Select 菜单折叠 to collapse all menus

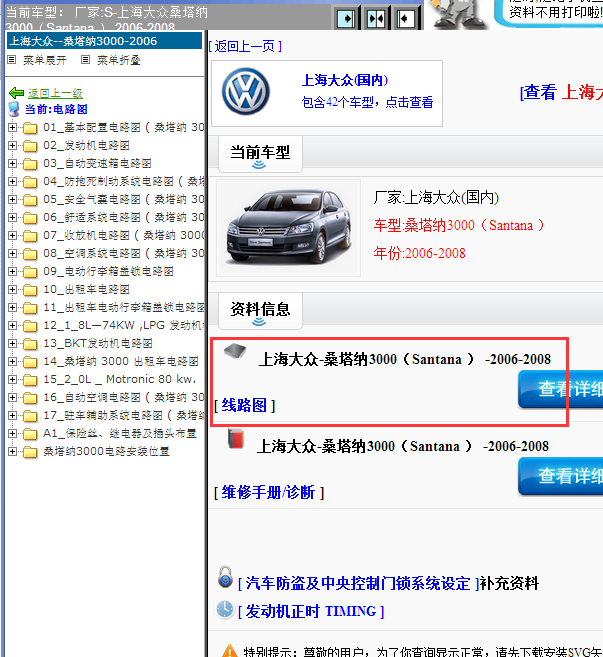119,60
